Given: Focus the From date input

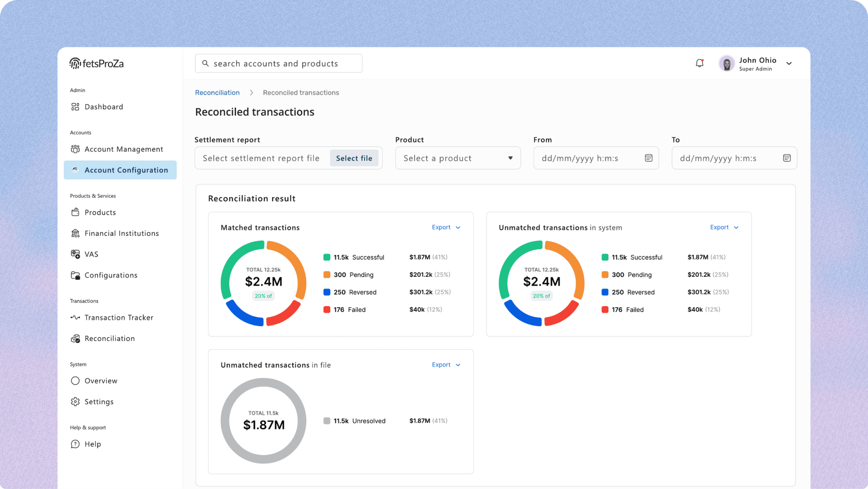Looking at the screenshot, I should click(596, 158).
